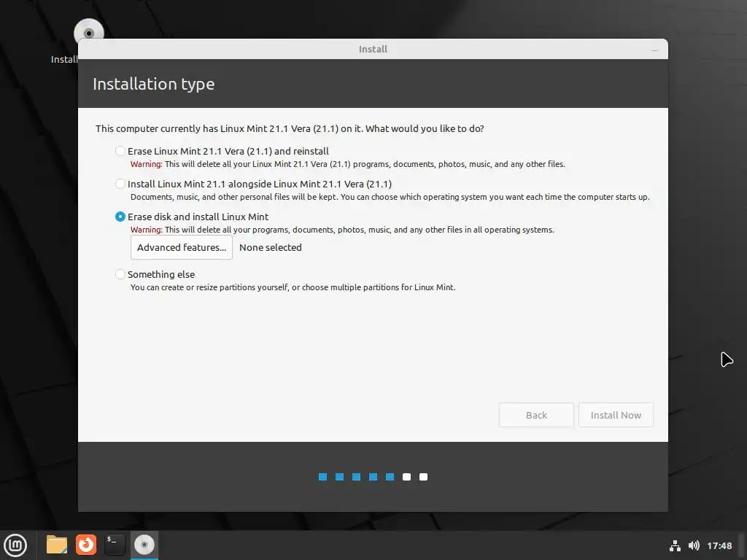This screenshot has width=747, height=560.
Task: Click the Back button
Action: 536,415
